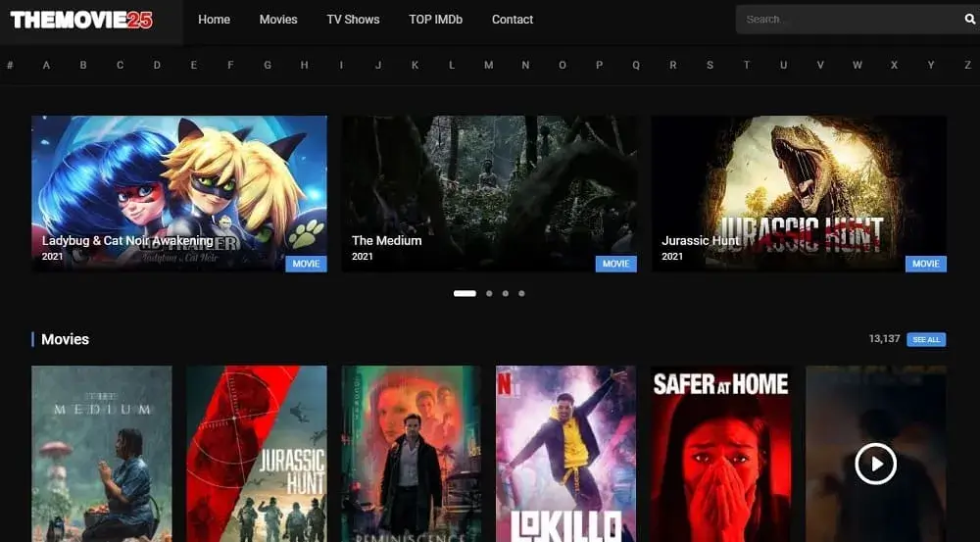Open TOP IMDb page
This screenshot has width=980, height=542.
pos(436,20)
